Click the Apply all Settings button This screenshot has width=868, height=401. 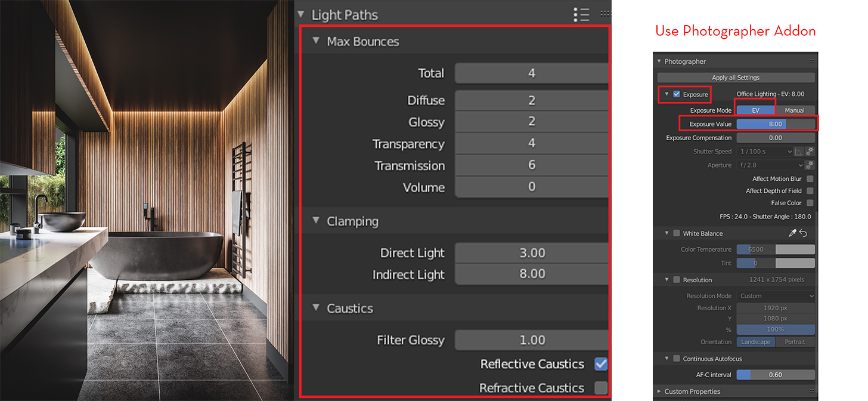point(736,78)
